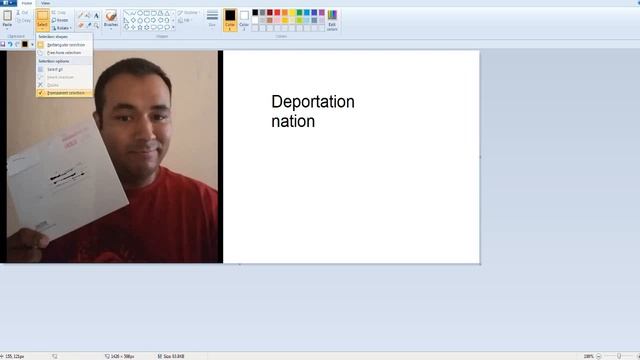Viewport: 640px width, 360px height.
Task: Adjust the zoom slider handle
Action: (619, 356)
